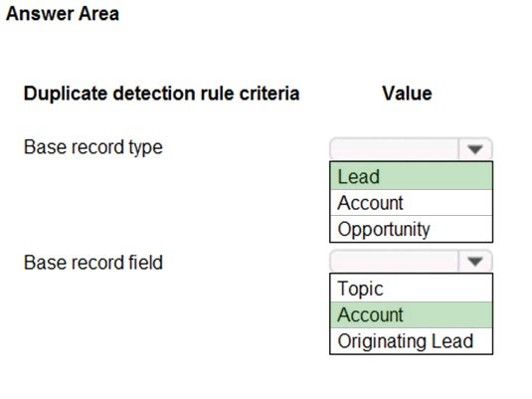Choose Account in the record type list
The image size is (532, 399).
coord(411,202)
